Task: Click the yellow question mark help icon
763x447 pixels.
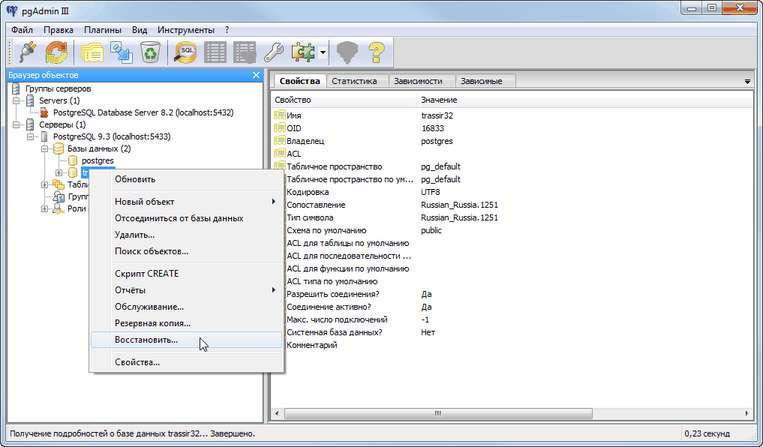Action: pos(375,51)
